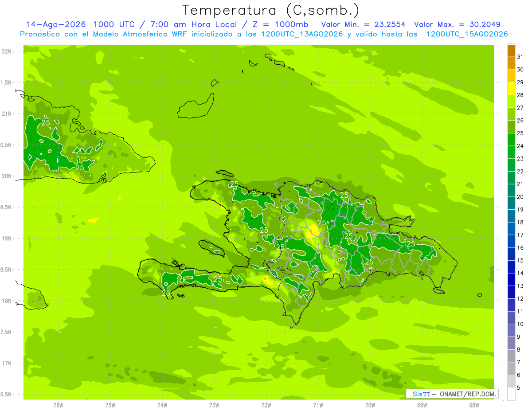
Task: Pick the white legend swatch below 5
Action: tap(511, 394)
